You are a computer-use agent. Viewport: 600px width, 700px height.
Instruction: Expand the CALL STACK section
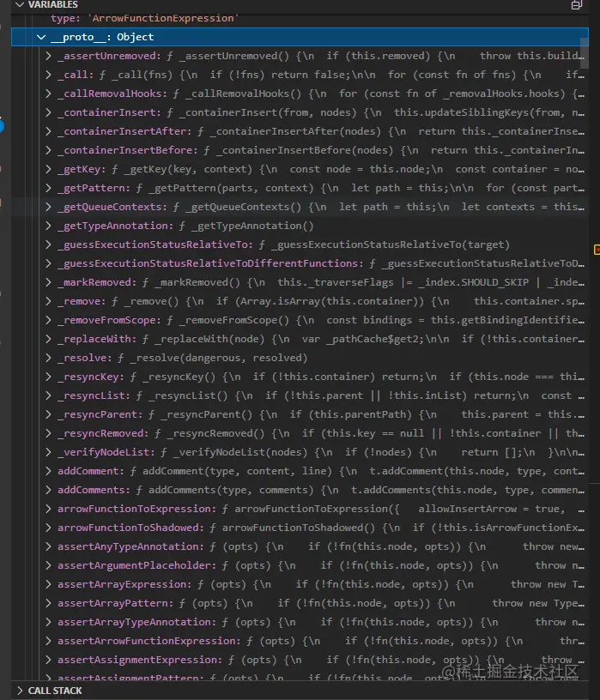coord(20,691)
